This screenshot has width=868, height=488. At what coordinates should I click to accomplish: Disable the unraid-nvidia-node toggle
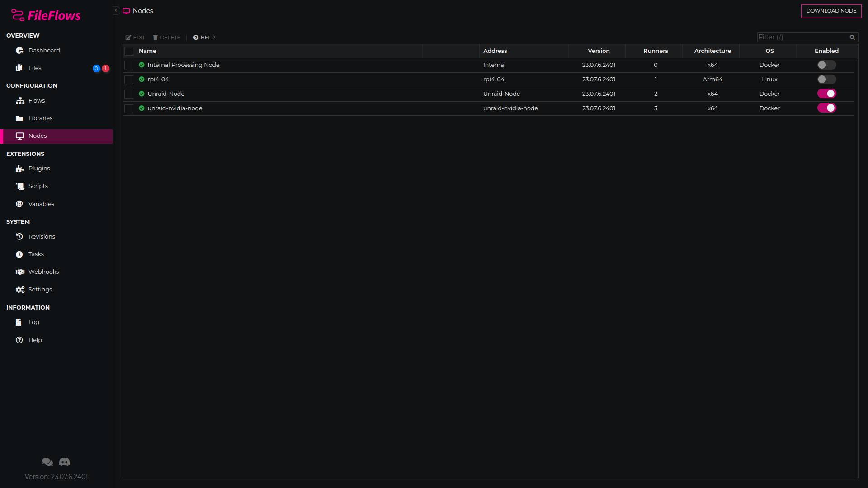[x=826, y=108]
